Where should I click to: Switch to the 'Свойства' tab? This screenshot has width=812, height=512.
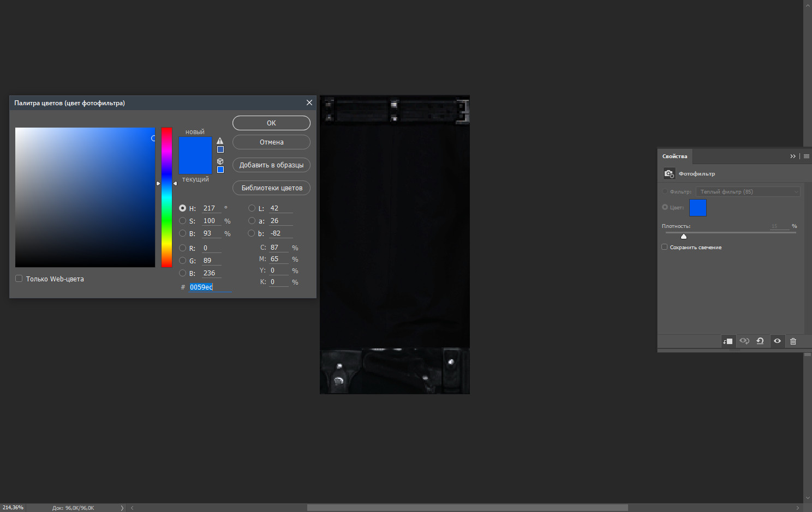pyautogui.click(x=674, y=156)
